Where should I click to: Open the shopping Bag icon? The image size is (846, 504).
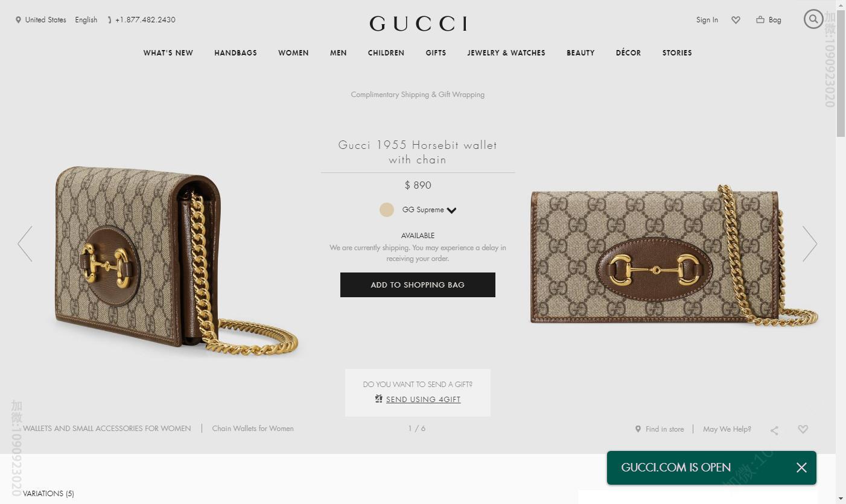[760, 19]
